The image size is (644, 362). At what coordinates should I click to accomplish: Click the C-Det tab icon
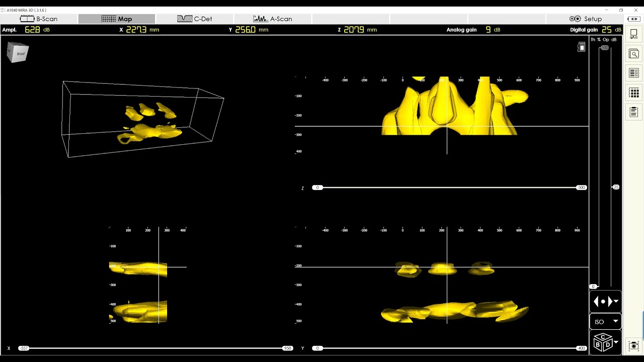click(x=185, y=19)
